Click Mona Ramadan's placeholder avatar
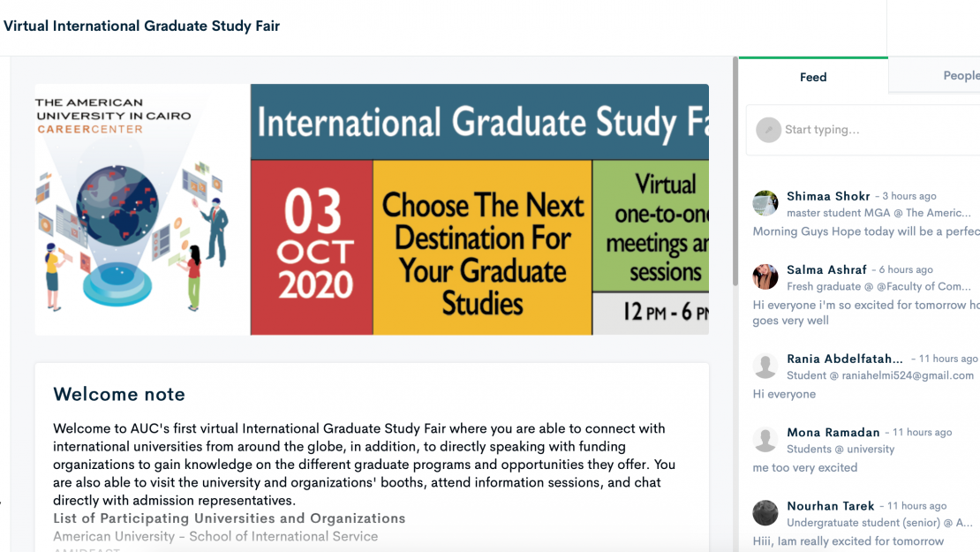Image resolution: width=980 pixels, height=552 pixels. (765, 440)
